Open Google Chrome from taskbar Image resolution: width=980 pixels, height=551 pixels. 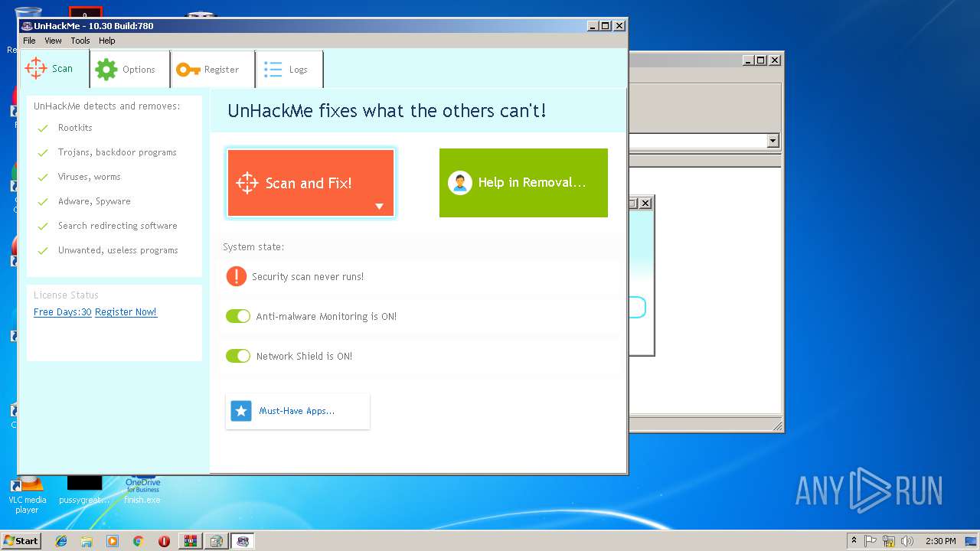click(138, 541)
